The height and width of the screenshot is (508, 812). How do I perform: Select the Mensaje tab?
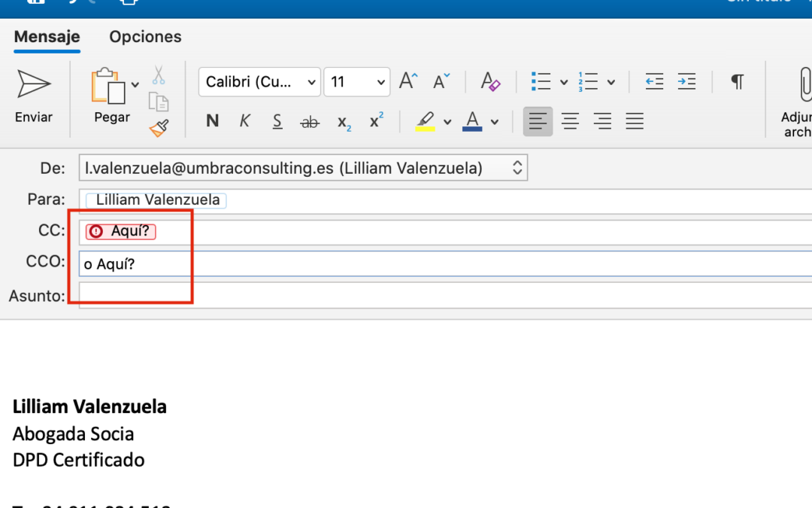point(47,37)
